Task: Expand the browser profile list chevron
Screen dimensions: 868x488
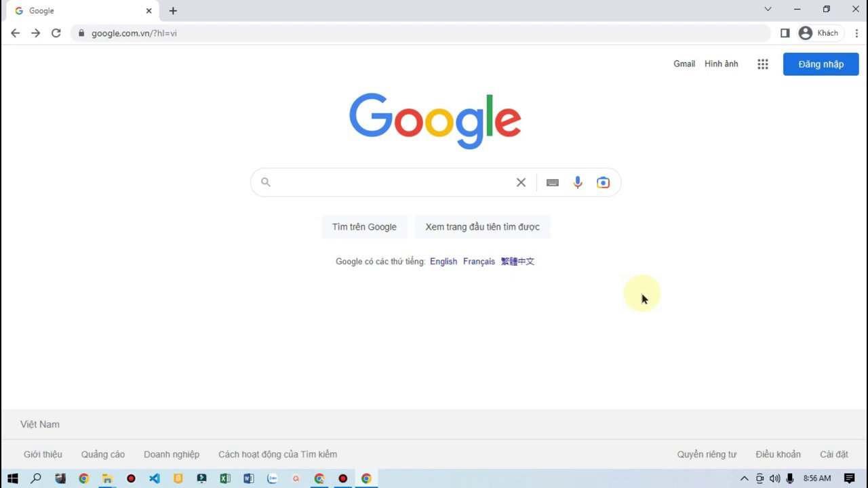Action: [768, 9]
